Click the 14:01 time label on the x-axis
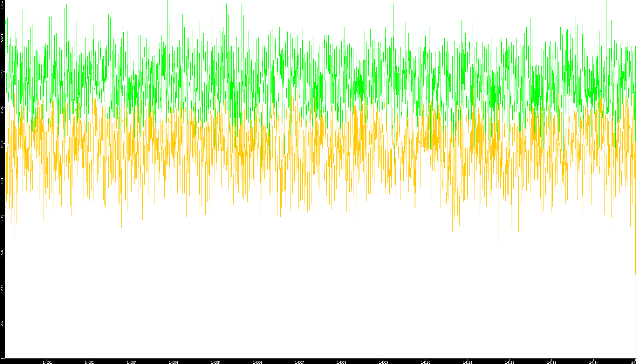636x364 pixels. (x=47, y=362)
